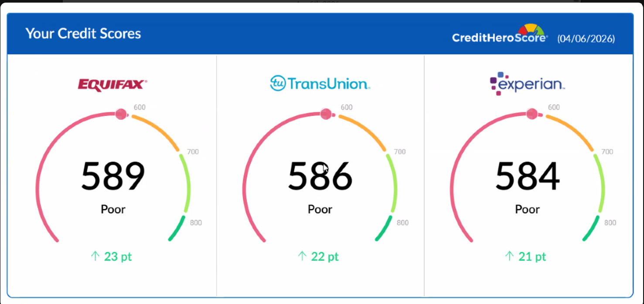644x304 pixels.
Task: Click the 'Poor' rating under 584
Action: coord(527,209)
